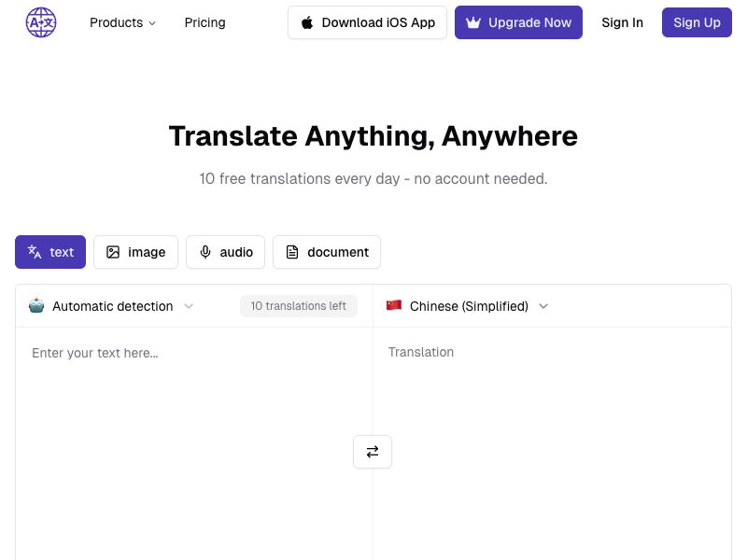Select the microphone icon for audio translation

(204, 252)
